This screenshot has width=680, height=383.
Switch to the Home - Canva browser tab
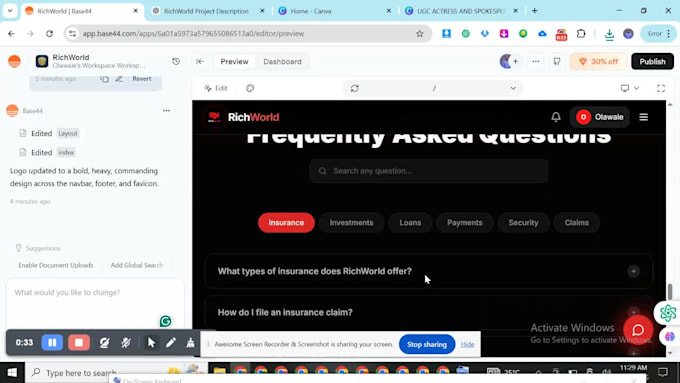coord(334,11)
